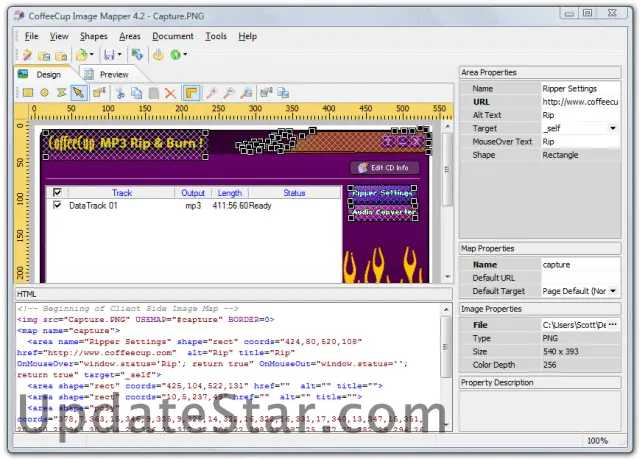Toggle the DataTrack 01 checkbox in canvas
This screenshot has height=459, width=640.
click(x=57, y=205)
